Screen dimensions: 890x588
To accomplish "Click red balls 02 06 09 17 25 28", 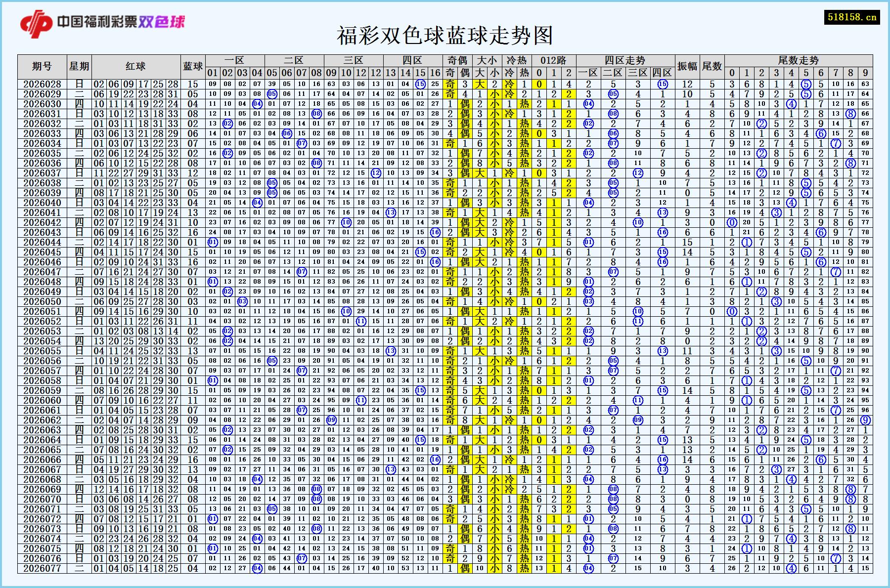I will click(136, 84).
